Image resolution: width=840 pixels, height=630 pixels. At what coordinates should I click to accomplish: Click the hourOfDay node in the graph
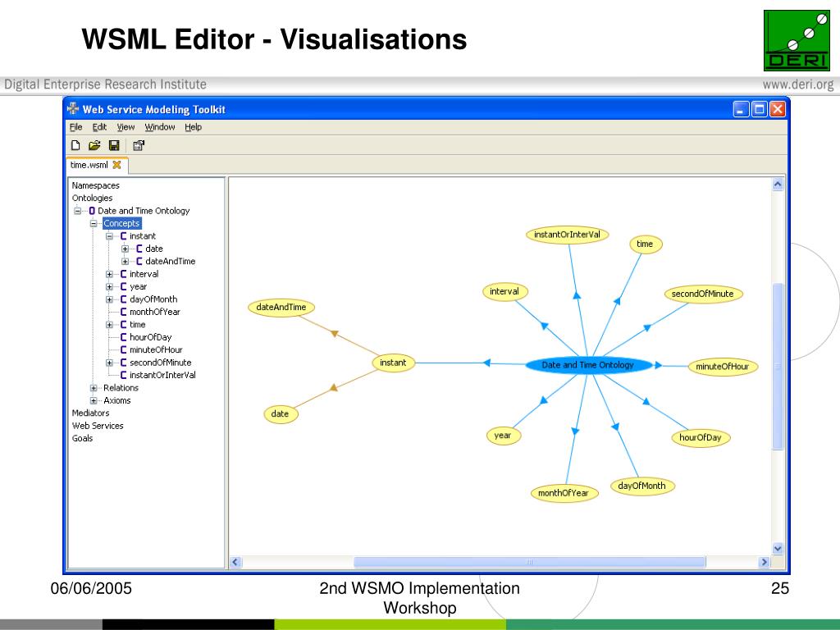(x=701, y=438)
